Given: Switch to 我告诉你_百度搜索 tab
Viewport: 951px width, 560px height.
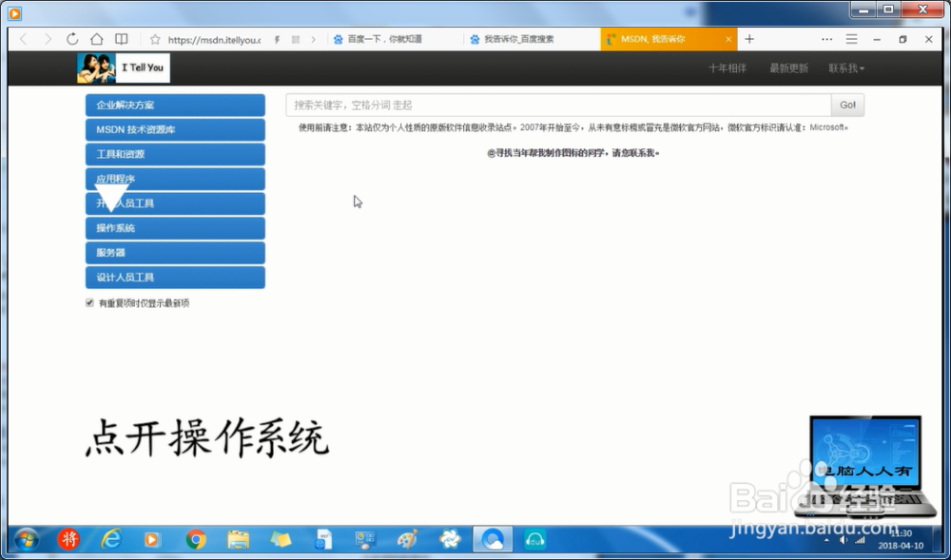Looking at the screenshot, I should (x=533, y=39).
